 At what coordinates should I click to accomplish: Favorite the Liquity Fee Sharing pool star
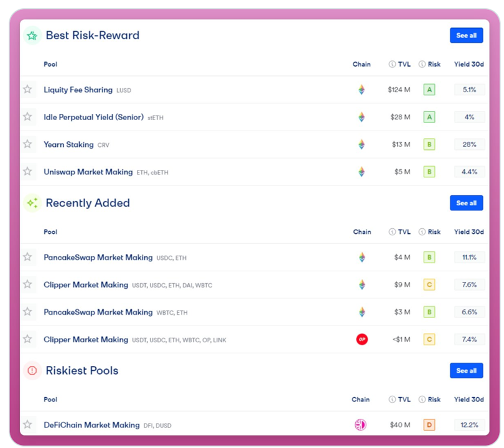(27, 89)
